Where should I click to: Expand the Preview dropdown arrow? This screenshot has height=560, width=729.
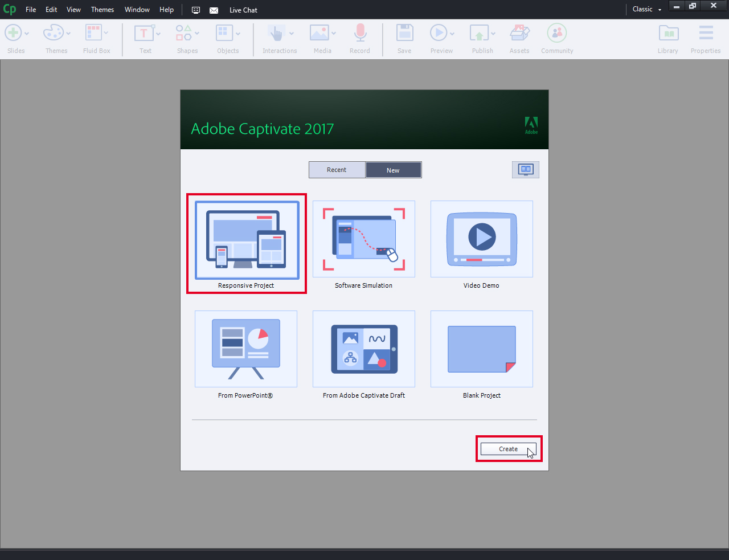452,33
